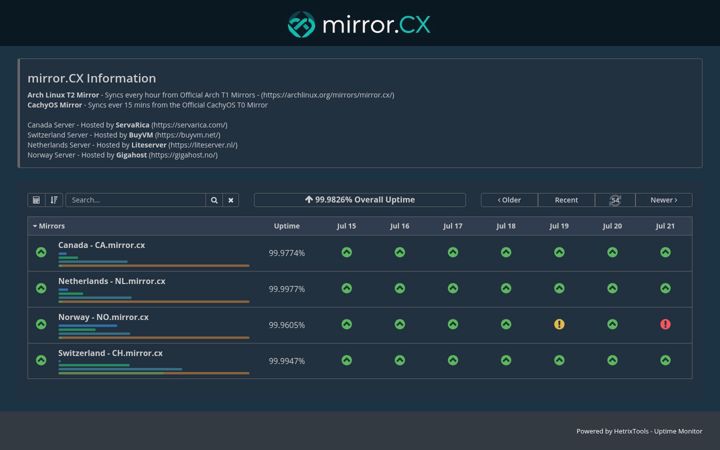Click Norway row overall status icon
720x450 pixels.
click(x=41, y=324)
